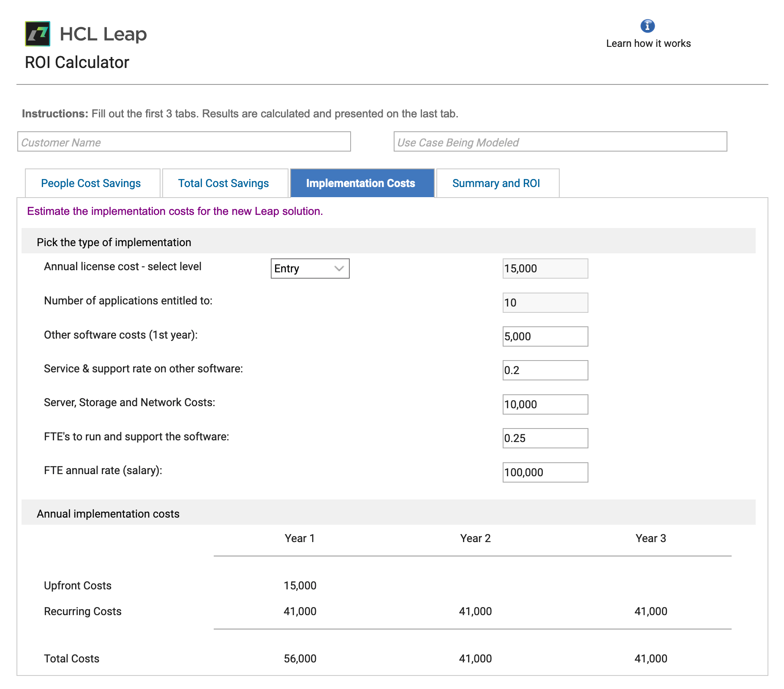Click Upfront Costs Year 1 value 15,000
784x689 pixels.
pyautogui.click(x=300, y=586)
